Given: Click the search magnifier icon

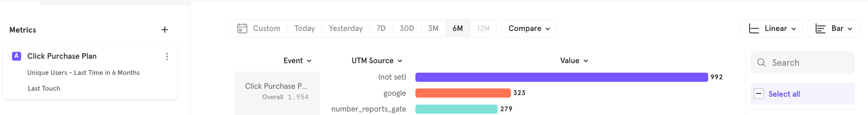Looking at the screenshot, I should point(761,63).
